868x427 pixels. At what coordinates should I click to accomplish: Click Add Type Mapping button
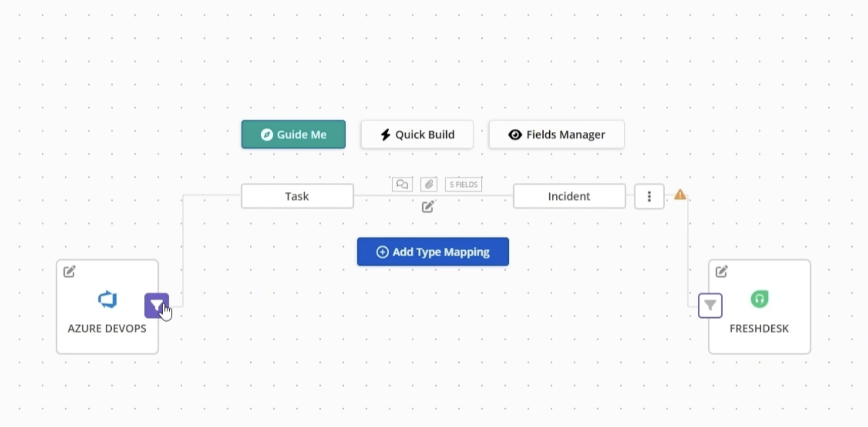click(433, 252)
